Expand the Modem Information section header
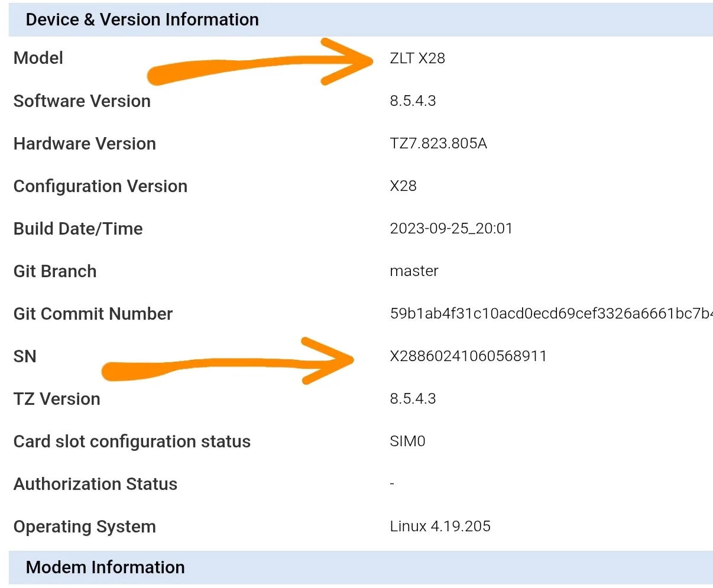This screenshot has width=713, height=588. 105,567
